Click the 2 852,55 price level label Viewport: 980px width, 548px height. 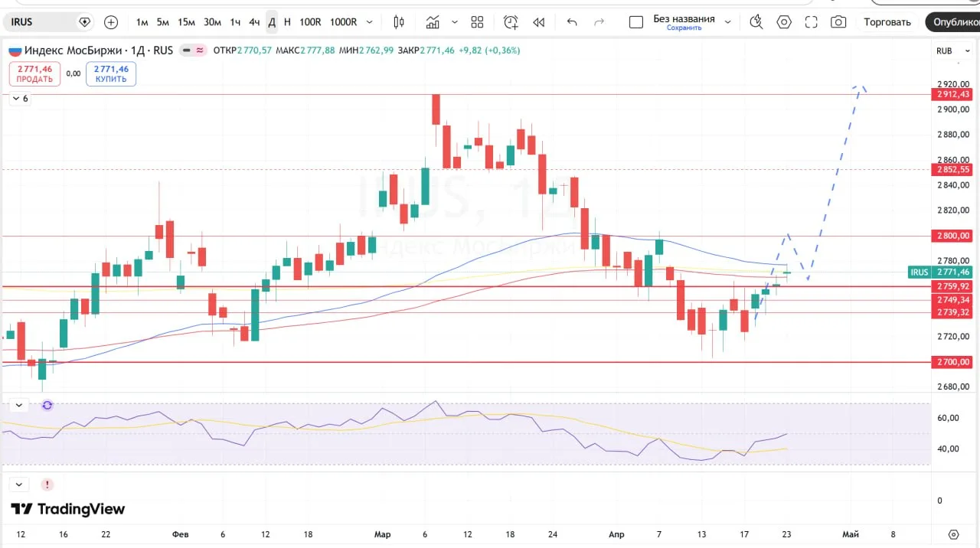tap(952, 169)
